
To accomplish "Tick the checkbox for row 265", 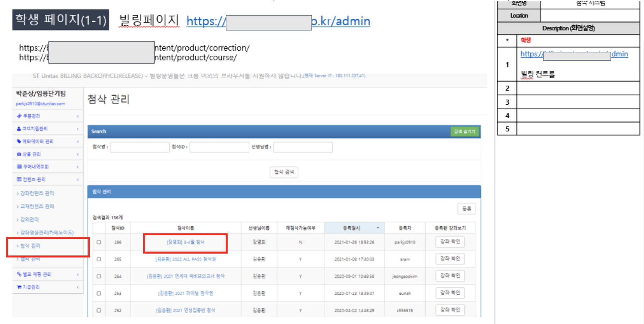I will tap(99, 259).
